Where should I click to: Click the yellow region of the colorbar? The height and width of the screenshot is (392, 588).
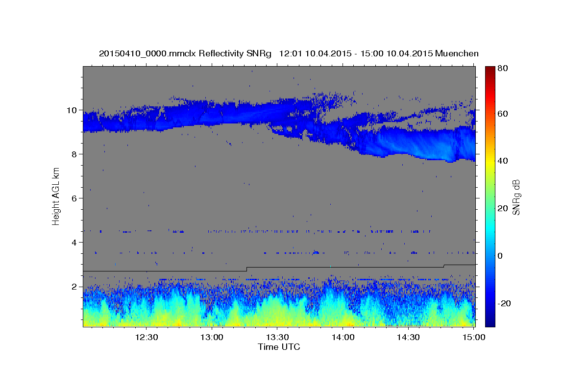(x=490, y=162)
